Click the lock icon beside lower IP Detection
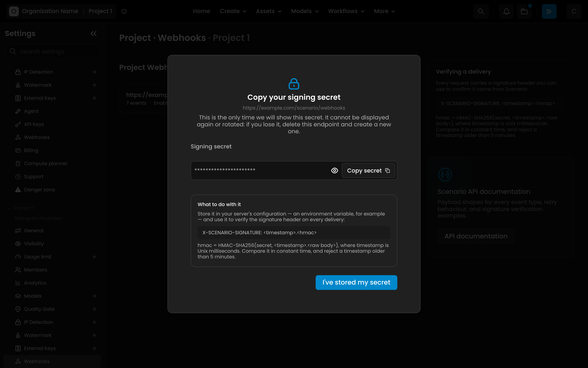This screenshot has height=368, width=588. point(18,322)
